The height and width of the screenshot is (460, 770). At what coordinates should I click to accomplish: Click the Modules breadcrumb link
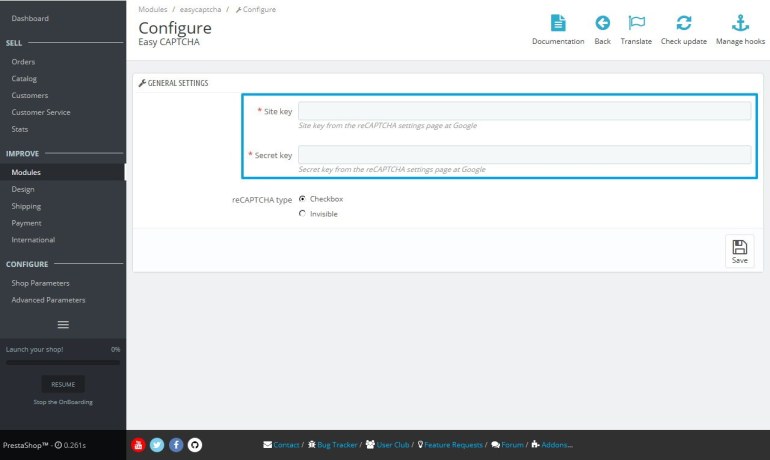pos(153,9)
